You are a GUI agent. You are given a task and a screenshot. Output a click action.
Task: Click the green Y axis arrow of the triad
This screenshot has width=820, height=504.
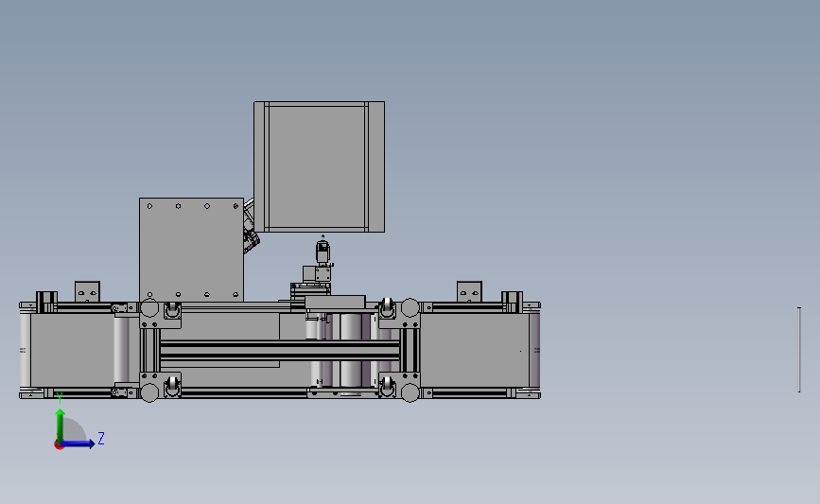(x=61, y=426)
